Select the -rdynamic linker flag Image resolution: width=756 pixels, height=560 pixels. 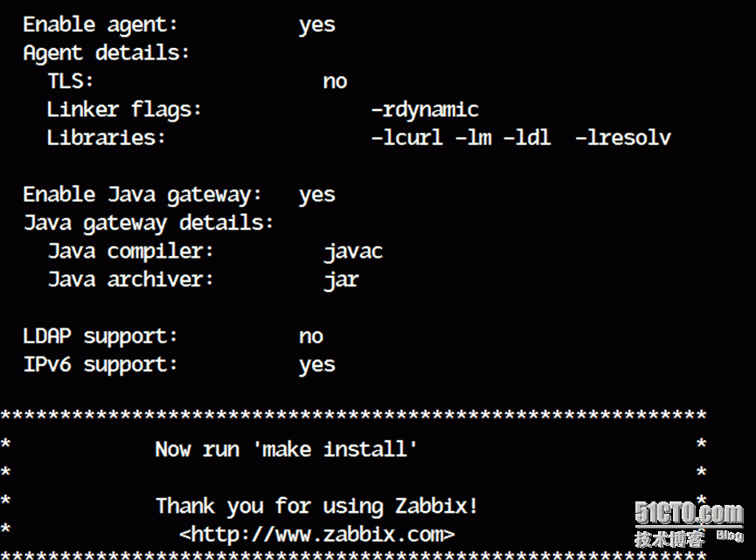coord(425,109)
